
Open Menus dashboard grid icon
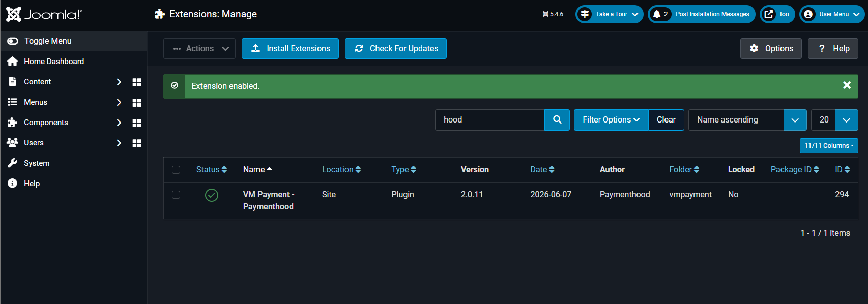point(137,102)
